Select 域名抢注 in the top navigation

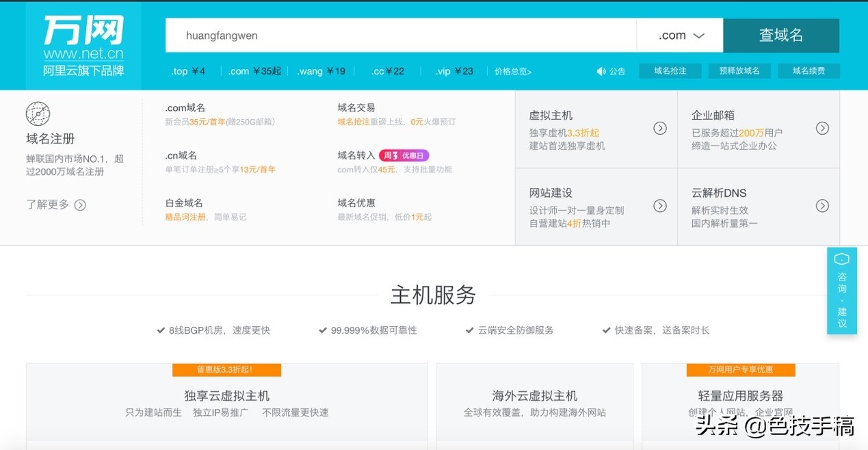coord(670,70)
